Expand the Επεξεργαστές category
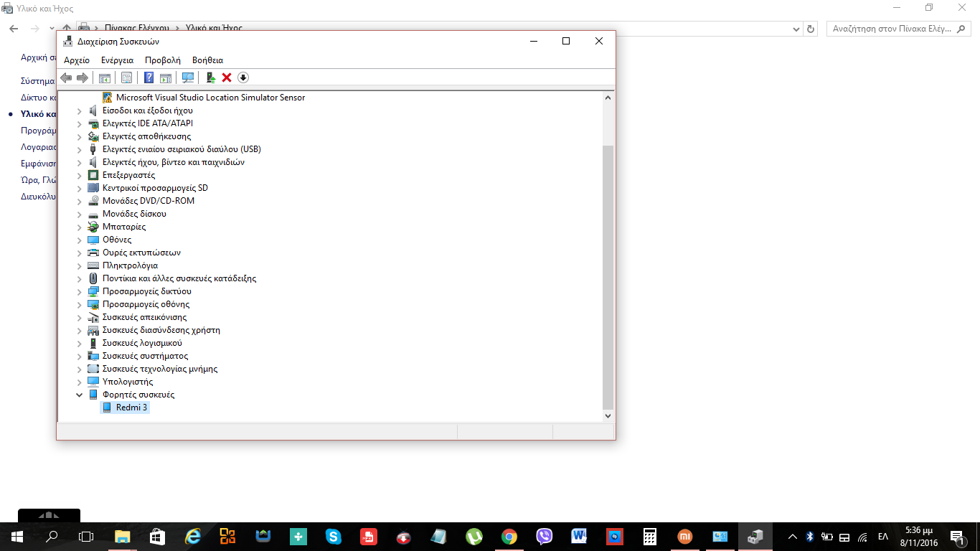Image resolution: width=980 pixels, height=551 pixels. (x=80, y=175)
